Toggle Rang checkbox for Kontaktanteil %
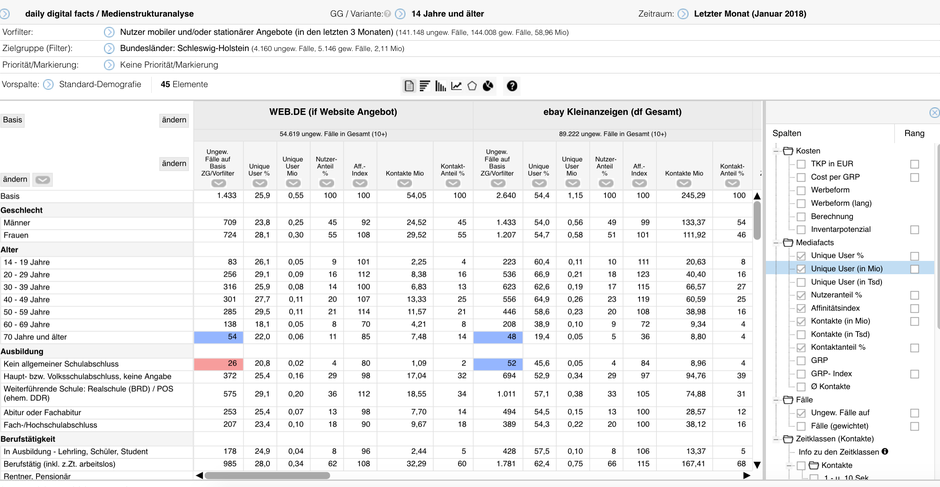940x487 pixels. point(914,347)
